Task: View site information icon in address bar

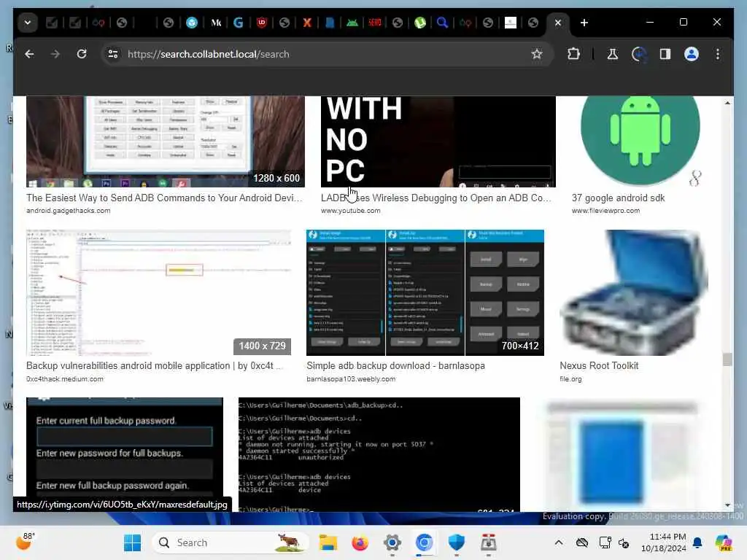Action: point(113,54)
